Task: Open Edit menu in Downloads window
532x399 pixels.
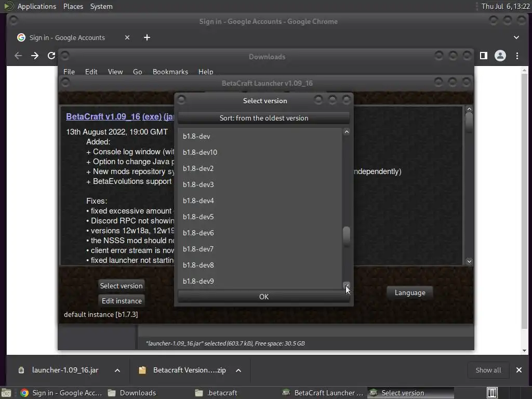Action: [91, 72]
